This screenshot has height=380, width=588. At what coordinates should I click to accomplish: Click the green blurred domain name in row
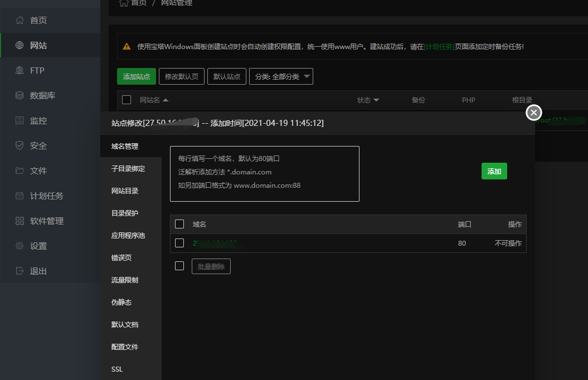point(217,243)
